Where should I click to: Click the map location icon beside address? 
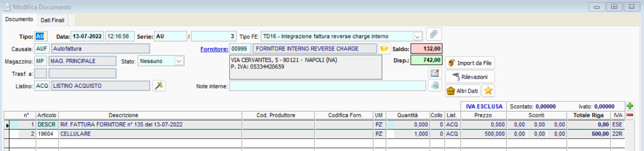pos(434,73)
